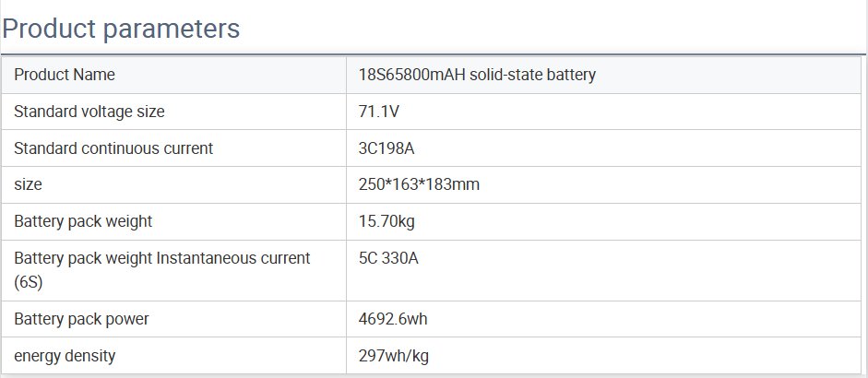The image size is (868, 378).
Task: Select the Product Name label cell
Action: pos(65,75)
